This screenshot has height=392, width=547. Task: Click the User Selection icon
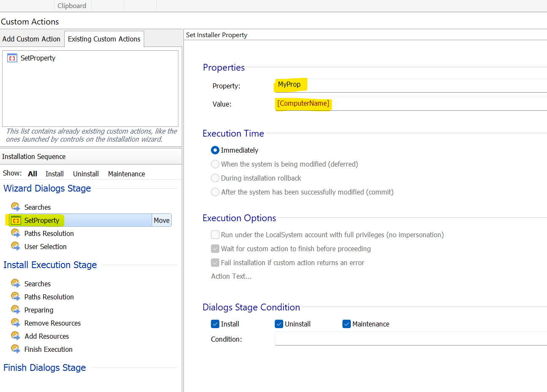click(16, 246)
